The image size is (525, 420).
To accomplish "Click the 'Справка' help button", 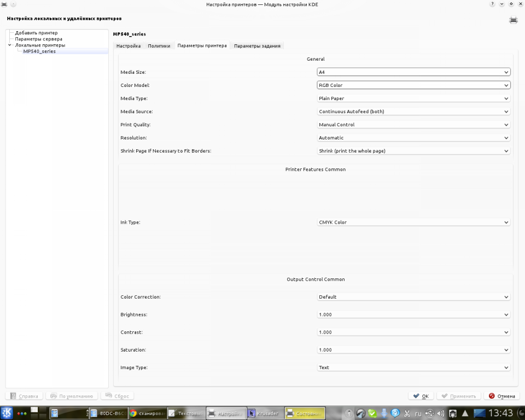I will (x=24, y=396).
